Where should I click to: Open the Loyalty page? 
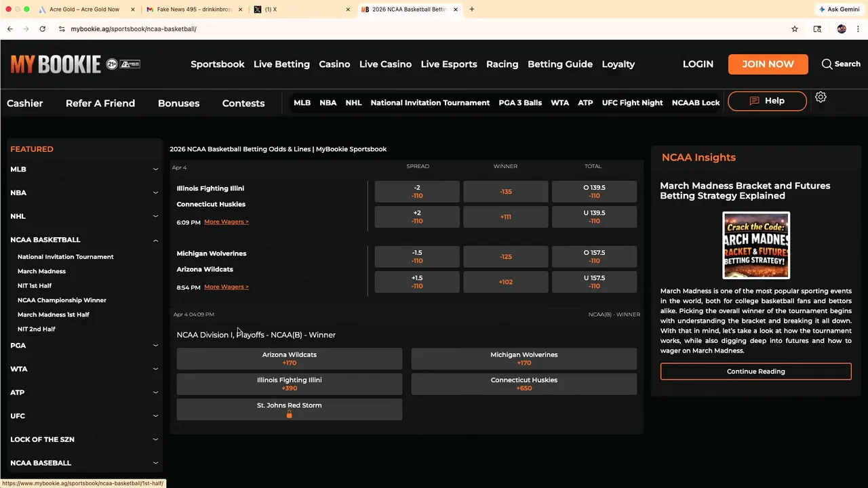(618, 64)
